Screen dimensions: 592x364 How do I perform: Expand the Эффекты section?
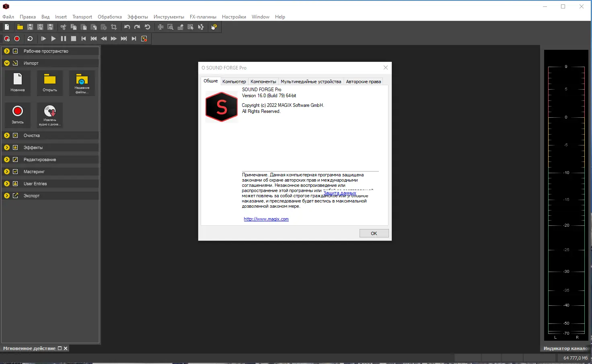point(6,147)
